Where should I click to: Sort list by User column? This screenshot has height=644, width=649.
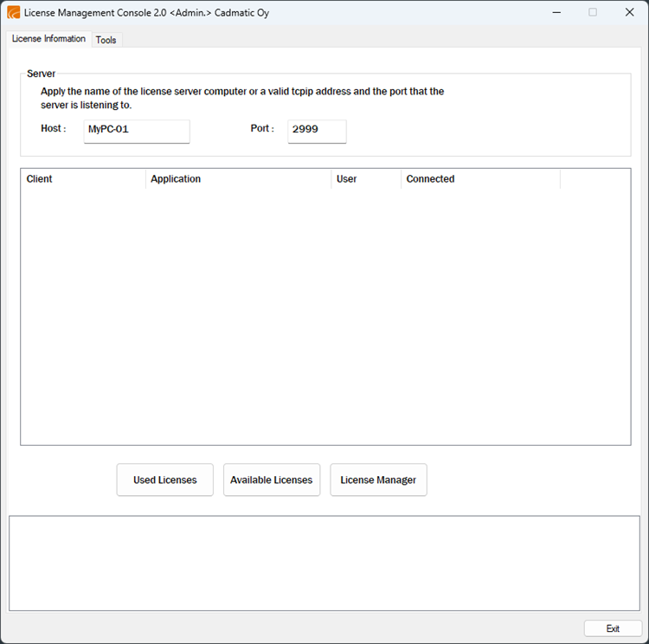coord(366,179)
